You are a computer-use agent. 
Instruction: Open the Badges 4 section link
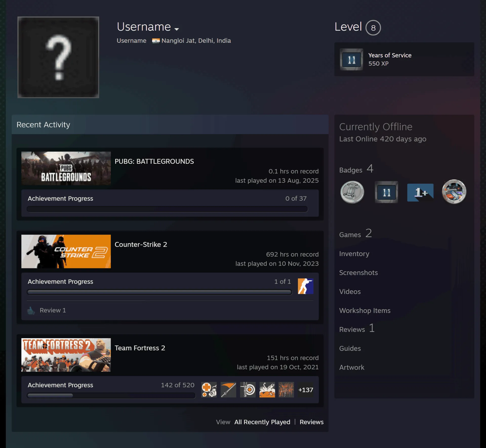coord(356,169)
